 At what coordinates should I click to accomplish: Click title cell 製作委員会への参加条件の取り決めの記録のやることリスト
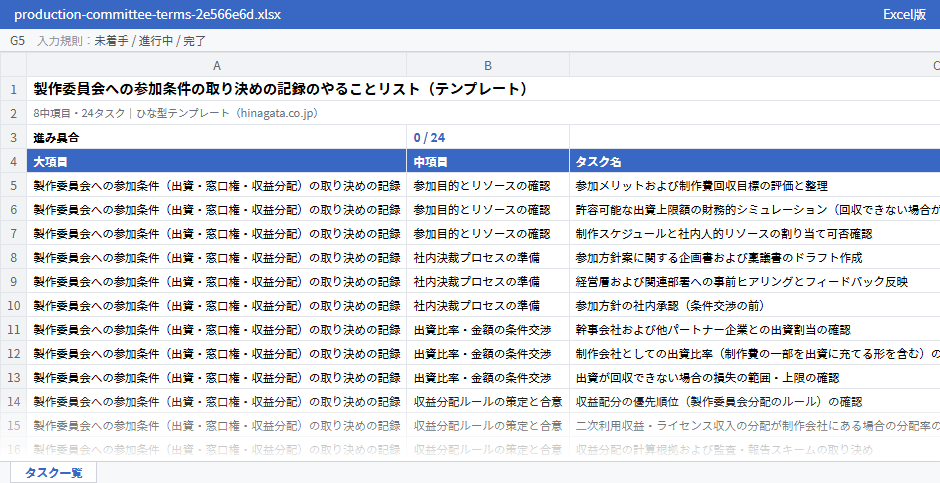tap(281, 89)
